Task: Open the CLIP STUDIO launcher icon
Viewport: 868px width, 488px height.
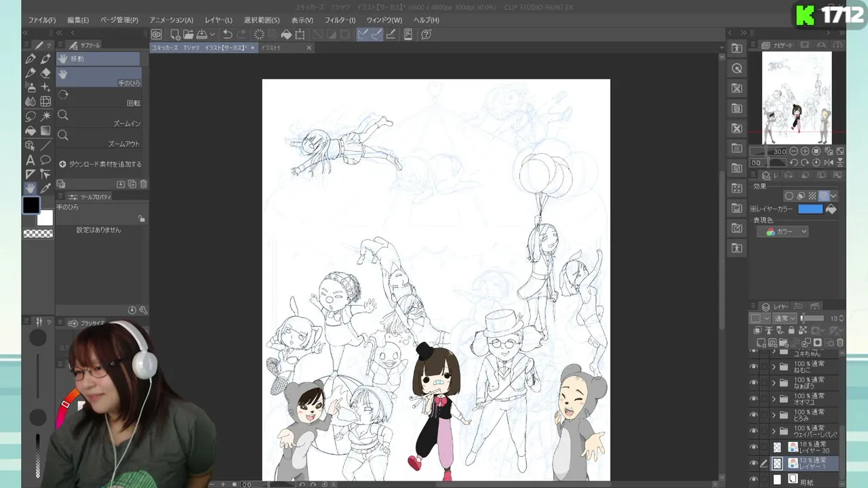Action: [157, 34]
